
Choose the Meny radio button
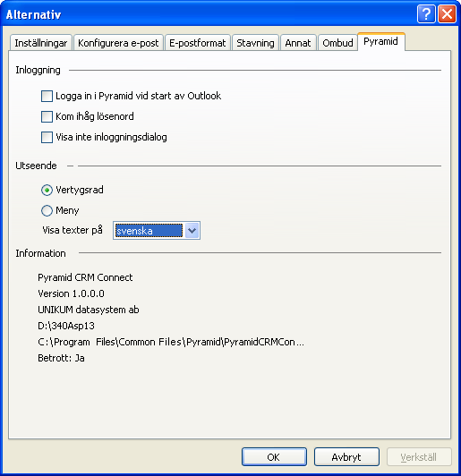point(47,210)
